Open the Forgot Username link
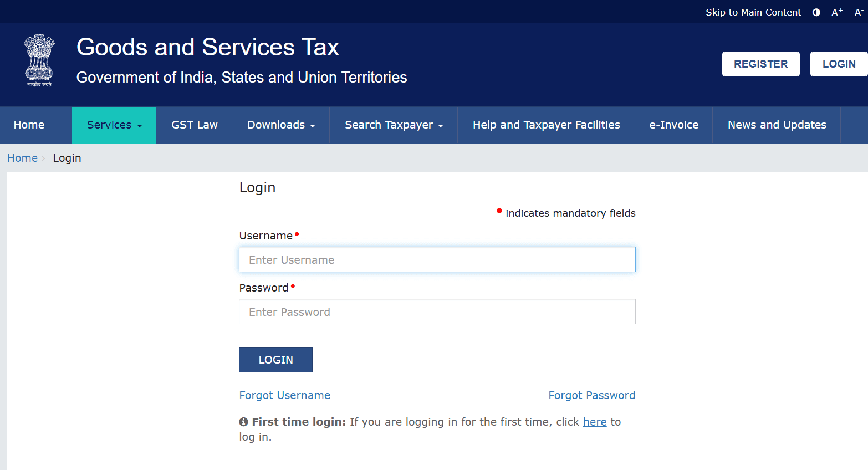 (284, 395)
